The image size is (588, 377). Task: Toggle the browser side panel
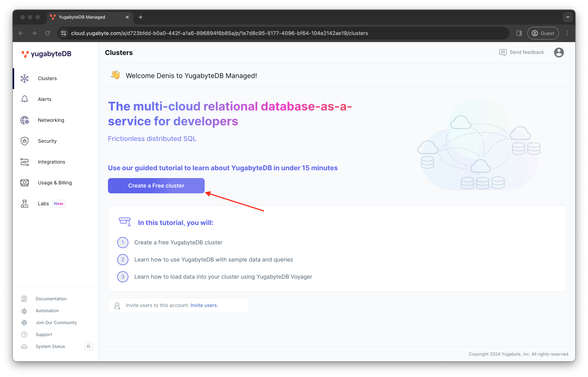[519, 33]
